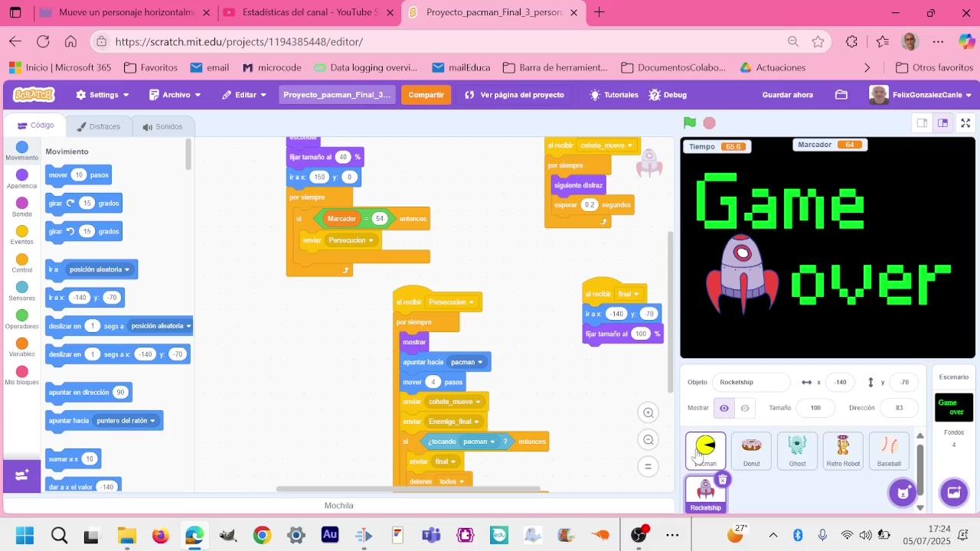Click the workspace horizontal scrollbar
This screenshot has height=551, width=980.
point(407,489)
